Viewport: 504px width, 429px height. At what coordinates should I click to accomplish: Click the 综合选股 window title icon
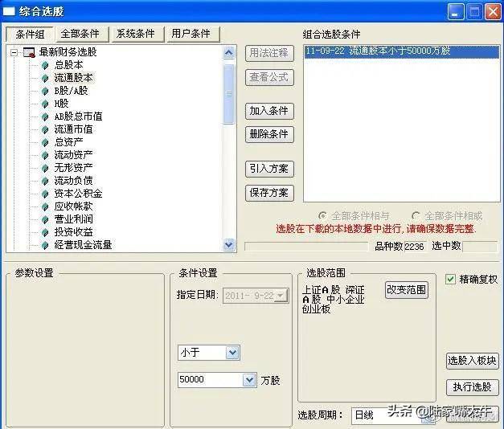[9, 11]
